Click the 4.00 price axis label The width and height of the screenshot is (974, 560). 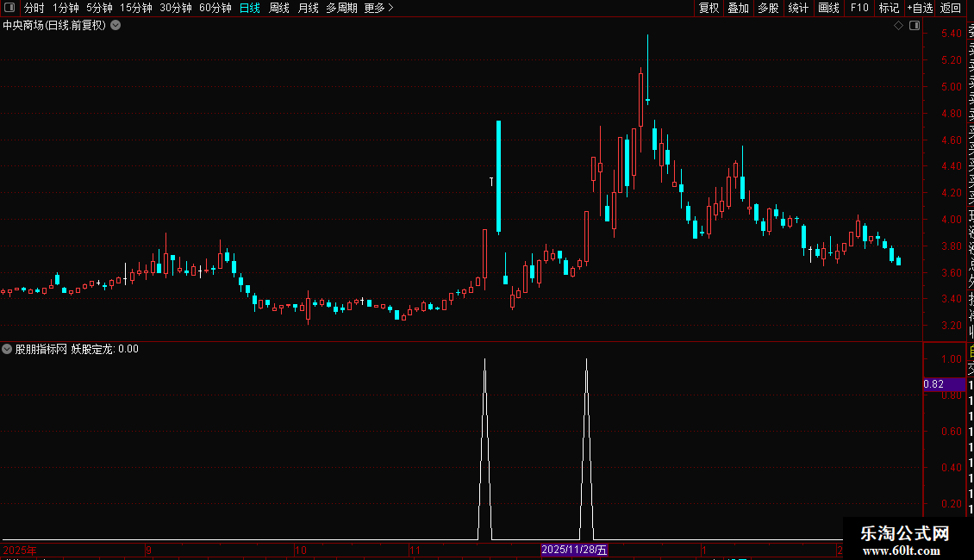(x=951, y=219)
